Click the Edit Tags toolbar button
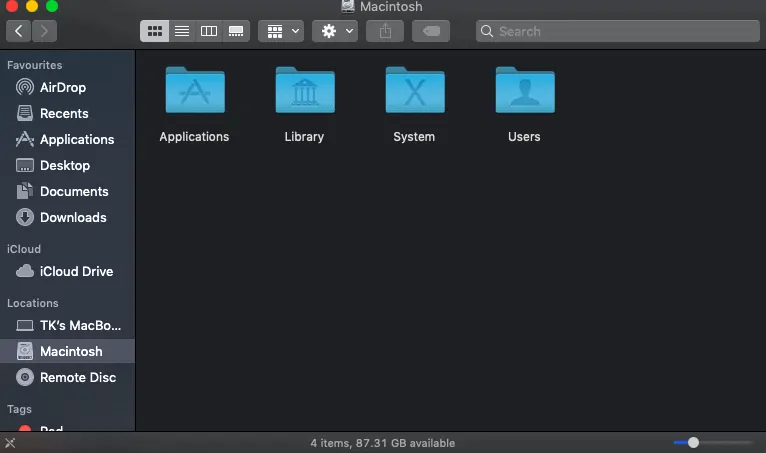 click(431, 31)
